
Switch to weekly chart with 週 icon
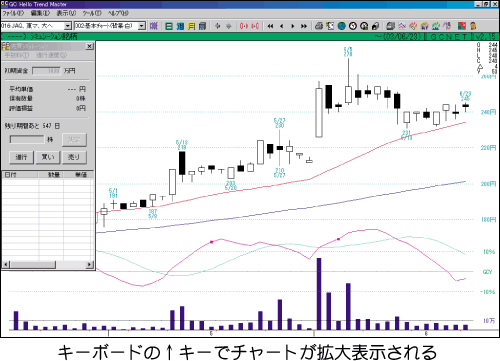(180, 26)
